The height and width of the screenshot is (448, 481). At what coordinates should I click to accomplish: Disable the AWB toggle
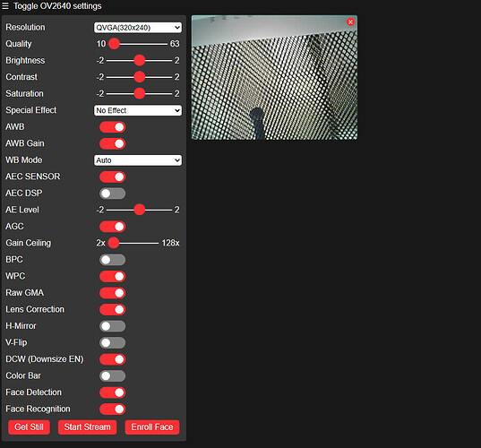112,127
